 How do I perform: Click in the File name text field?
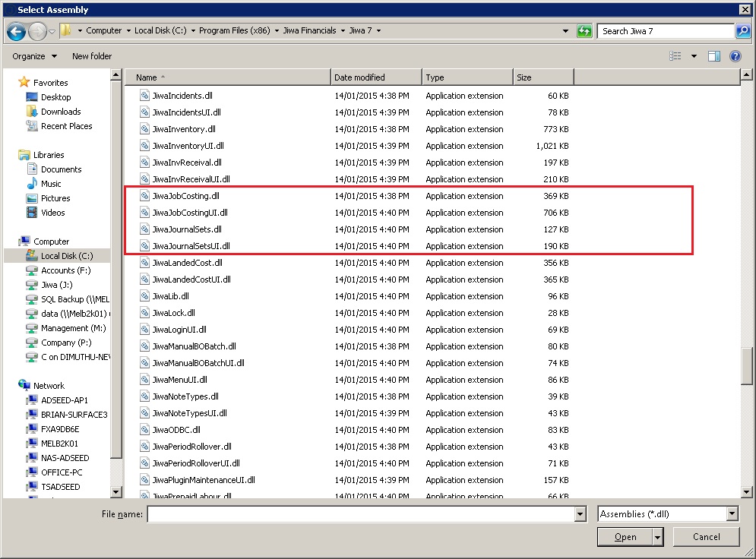(361, 514)
